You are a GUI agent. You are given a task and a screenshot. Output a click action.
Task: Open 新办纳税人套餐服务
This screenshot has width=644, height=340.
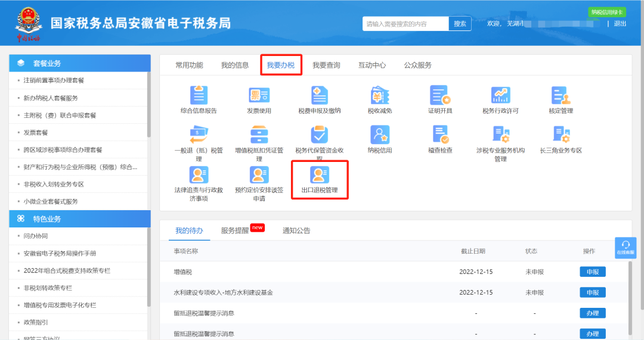[x=51, y=98]
